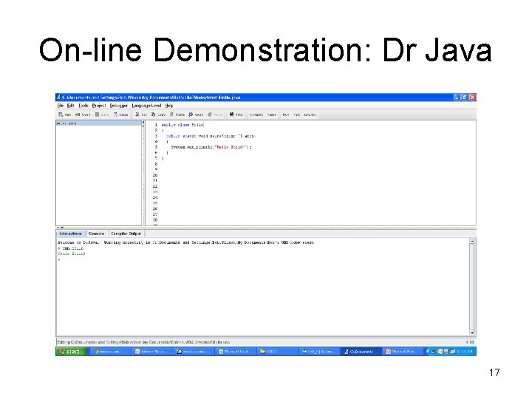Switch to the Console tab
The width and height of the screenshot is (532, 399).
pos(96,233)
